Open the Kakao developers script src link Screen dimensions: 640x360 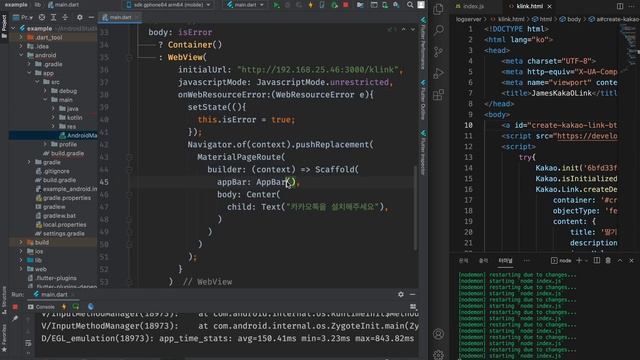587,136
